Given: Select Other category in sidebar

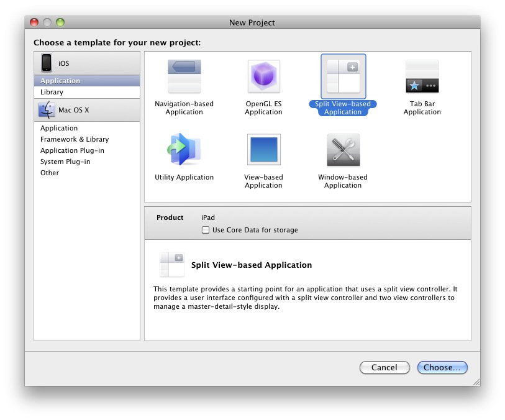Looking at the screenshot, I should click(87, 173).
